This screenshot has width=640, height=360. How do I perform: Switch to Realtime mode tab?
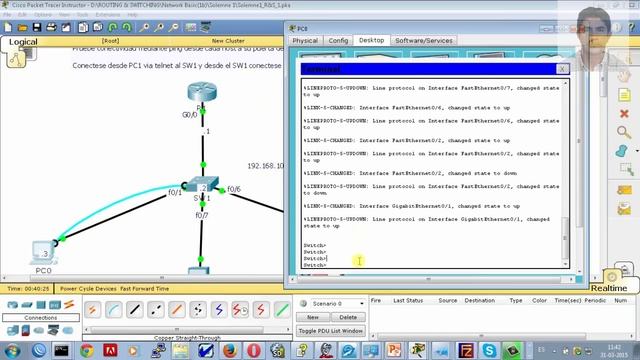tap(609, 288)
